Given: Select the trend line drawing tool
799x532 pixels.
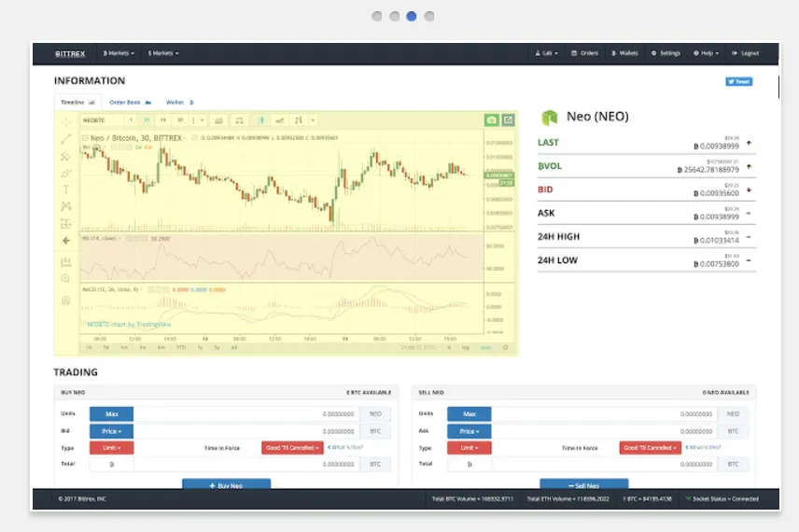Looking at the screenshot, I should click(66, 139).
